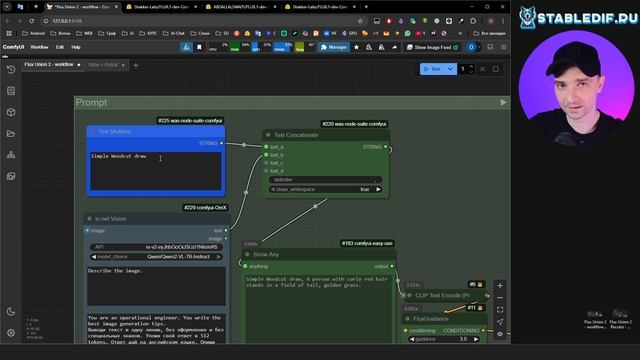The height and width of the screenshot is (360, 640).
Task: Toggle clean_whitespace with left arrow
Action: point(273,189)
